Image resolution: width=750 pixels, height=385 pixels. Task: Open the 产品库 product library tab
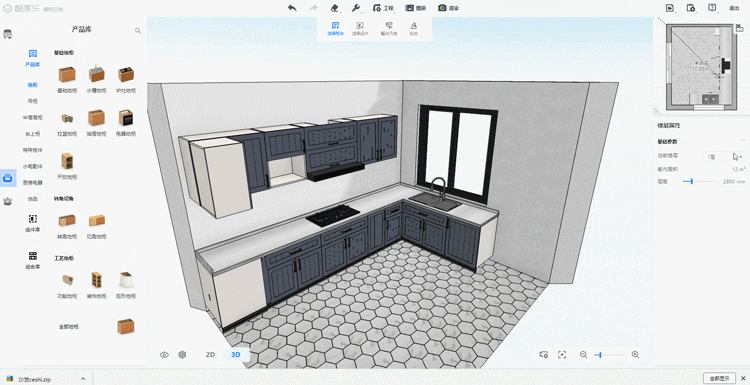coord(33,58)
